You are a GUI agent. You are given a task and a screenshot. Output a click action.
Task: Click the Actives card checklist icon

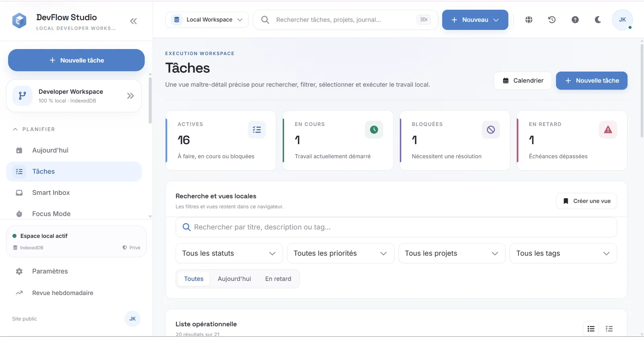pos(257,130)
